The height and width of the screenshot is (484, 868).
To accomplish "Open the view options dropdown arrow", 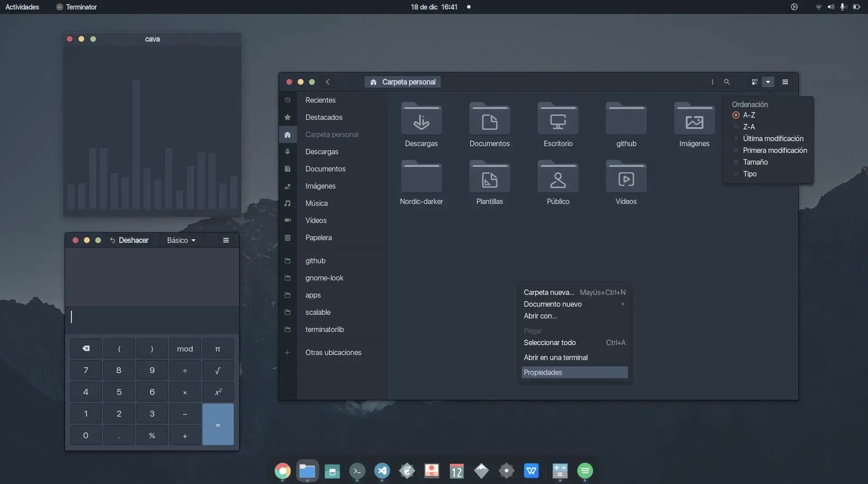I will tap(768, 82).
